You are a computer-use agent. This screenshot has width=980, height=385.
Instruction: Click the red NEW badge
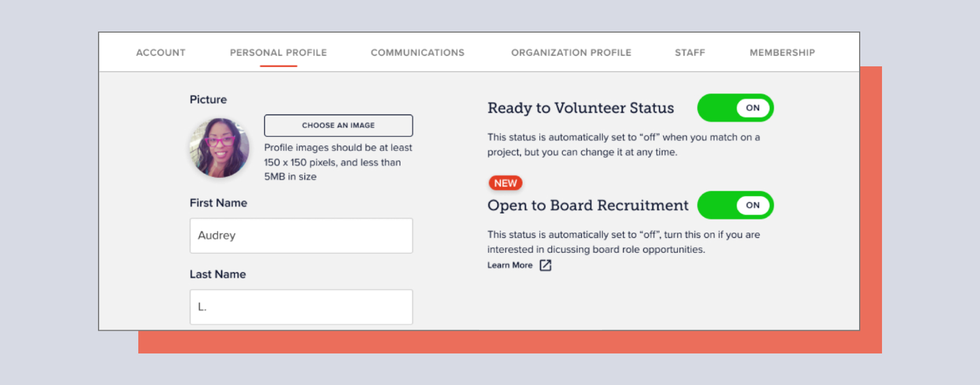tap(505, 183)
